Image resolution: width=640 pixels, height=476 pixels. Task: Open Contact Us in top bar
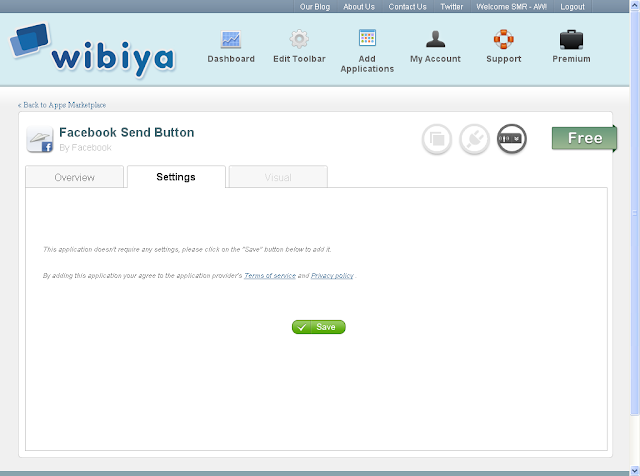click(407, 7)
